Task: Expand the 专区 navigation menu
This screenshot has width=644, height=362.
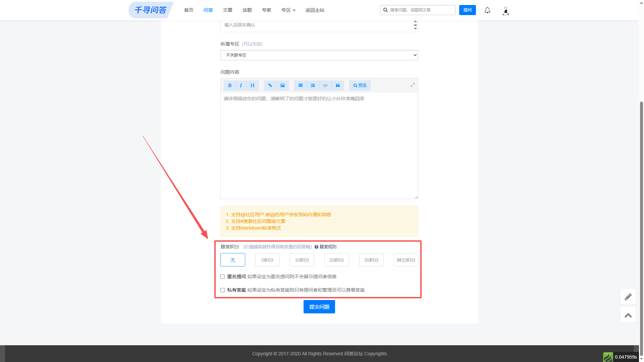Action: (x=288, y=10)
